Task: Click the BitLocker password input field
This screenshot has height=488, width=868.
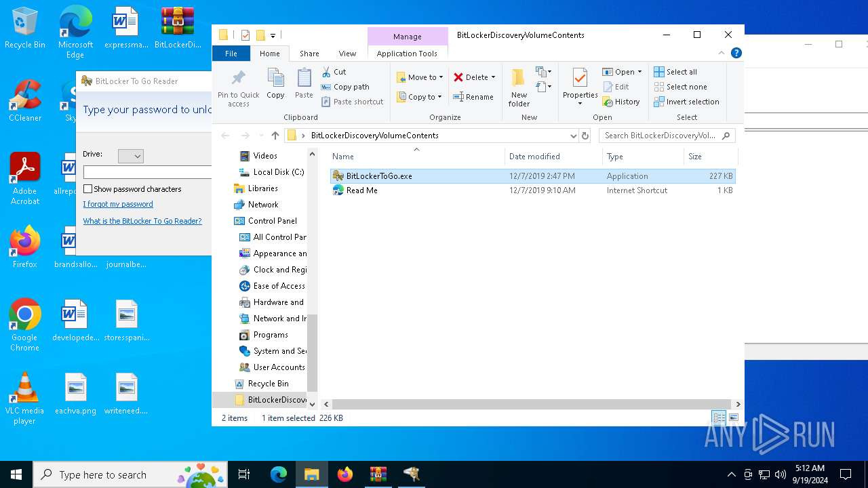Action: coord(147,173)
